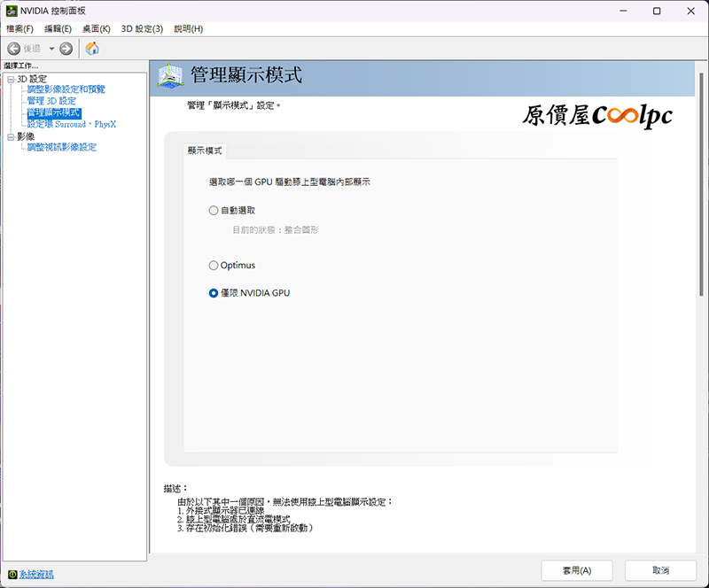Open the back history dropdown arrow
Screen dimensions: 709x588
[51, 49]
